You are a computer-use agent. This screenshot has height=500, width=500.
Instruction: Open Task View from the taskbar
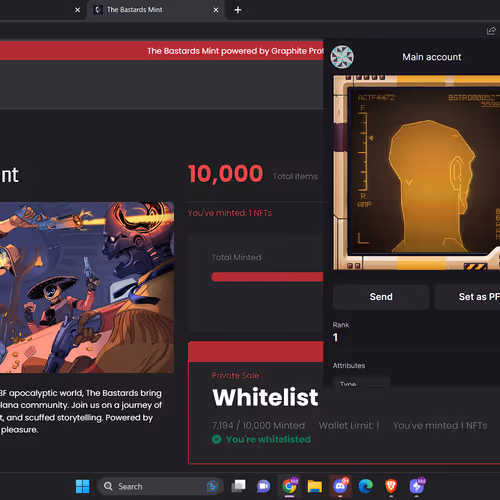[x=238, y=486]
